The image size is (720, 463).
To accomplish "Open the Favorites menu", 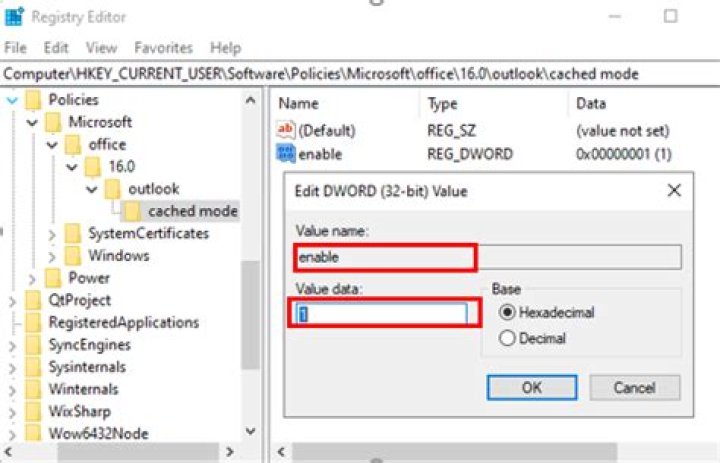I will click(163, 47).
